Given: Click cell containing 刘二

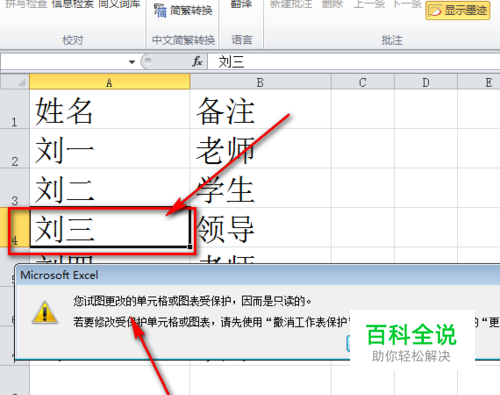Looking at the screenshot, I should click(109, 188).
